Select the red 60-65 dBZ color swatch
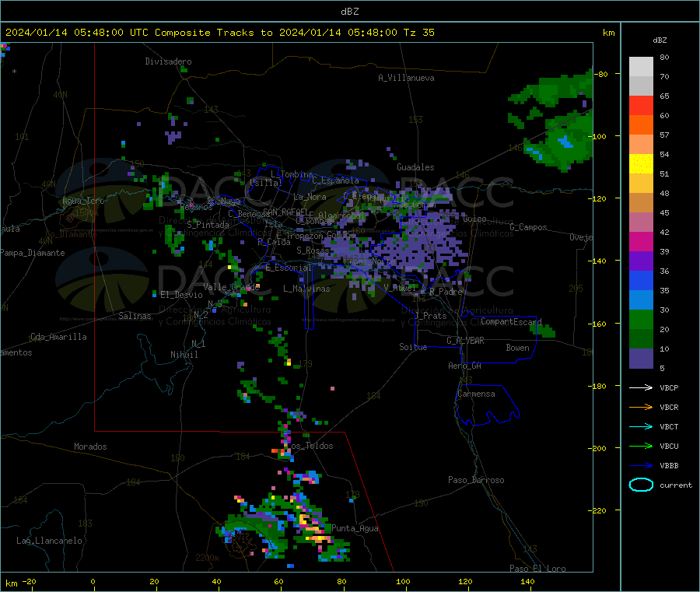The height and width of the screenshot is (592, 700). click(x=641, y=105)
